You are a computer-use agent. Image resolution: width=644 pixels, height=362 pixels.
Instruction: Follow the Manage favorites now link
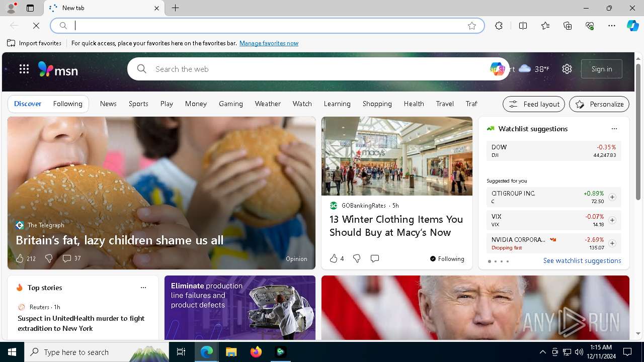point(269,43)
